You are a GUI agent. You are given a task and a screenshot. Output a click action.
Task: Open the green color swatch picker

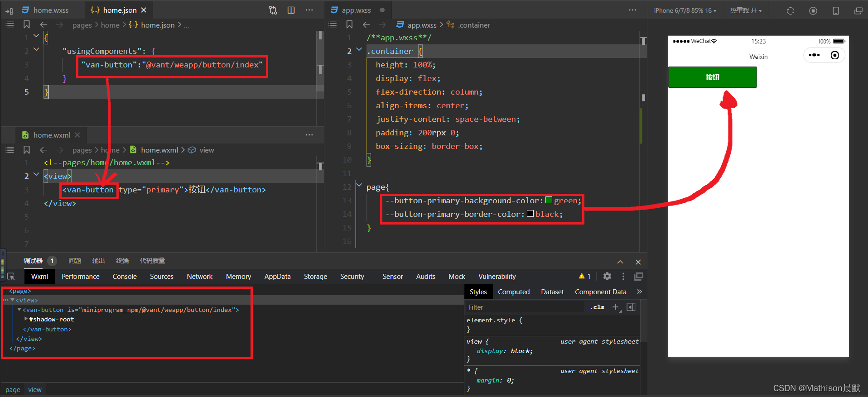point(549,200)
